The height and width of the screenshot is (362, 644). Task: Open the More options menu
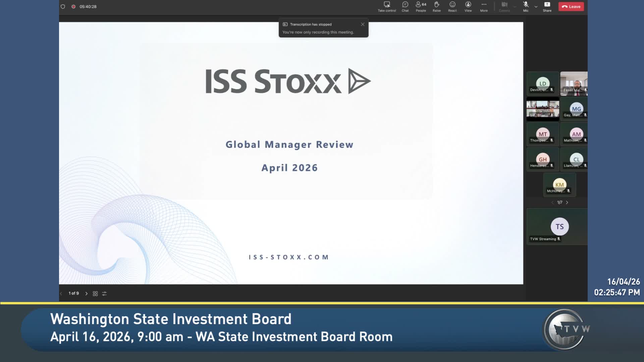pos(484,6)
